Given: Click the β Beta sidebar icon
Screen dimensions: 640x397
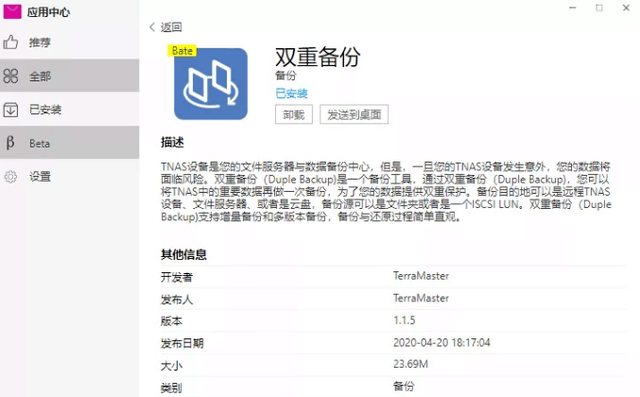Looking at the screenshot, I should 11,143.
